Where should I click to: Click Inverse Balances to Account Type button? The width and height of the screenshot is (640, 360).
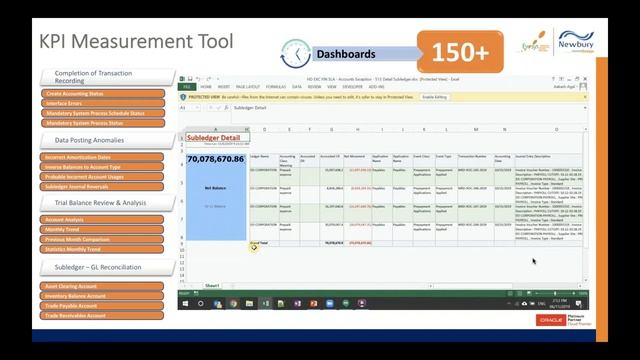102,167
